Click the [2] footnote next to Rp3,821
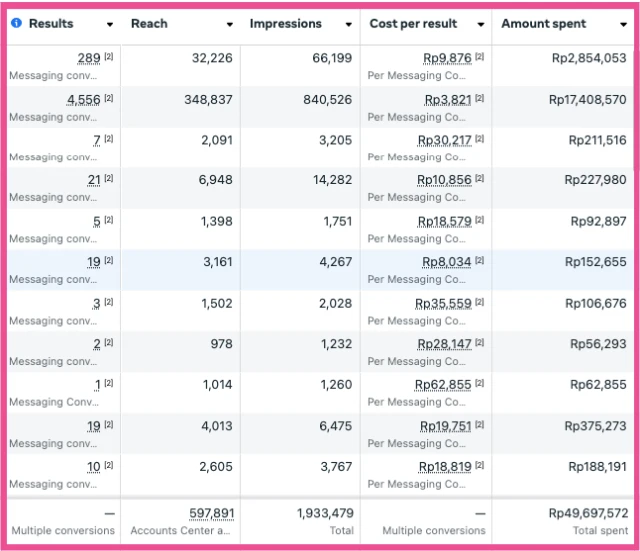 [479, 98]
